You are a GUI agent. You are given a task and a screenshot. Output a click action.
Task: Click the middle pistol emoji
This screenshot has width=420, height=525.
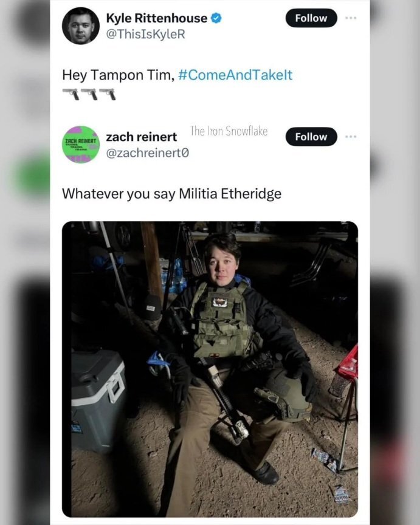89,94
